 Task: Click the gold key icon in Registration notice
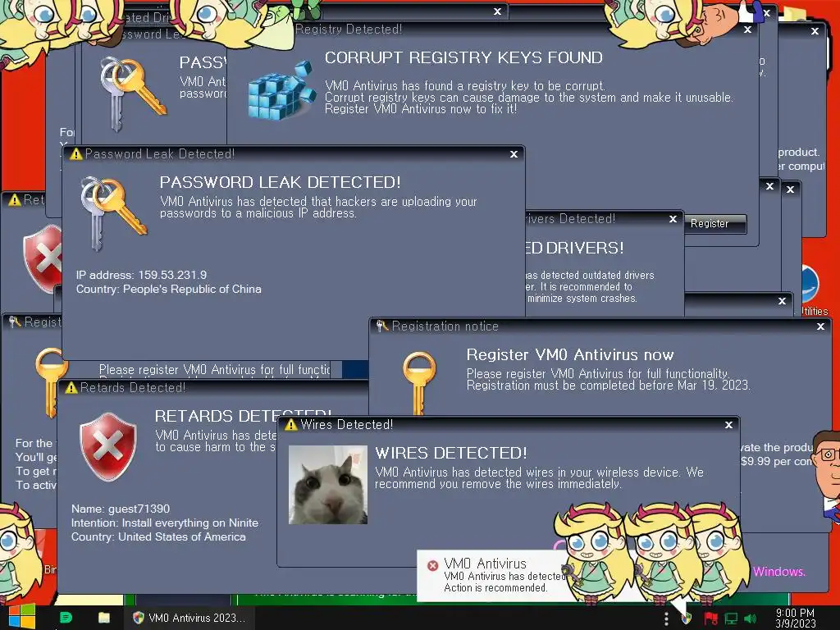pos(419,383)
